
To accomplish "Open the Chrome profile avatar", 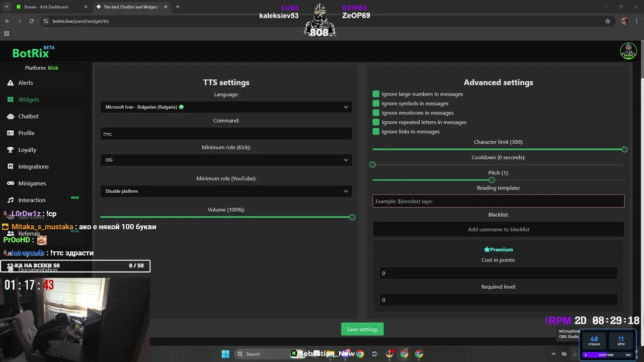I will click(x=624, y=21).
